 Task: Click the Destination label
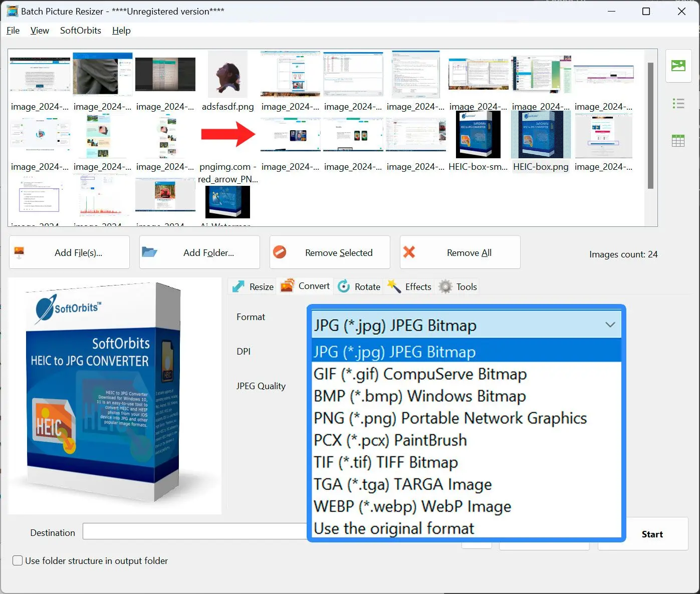click(53, 533)
